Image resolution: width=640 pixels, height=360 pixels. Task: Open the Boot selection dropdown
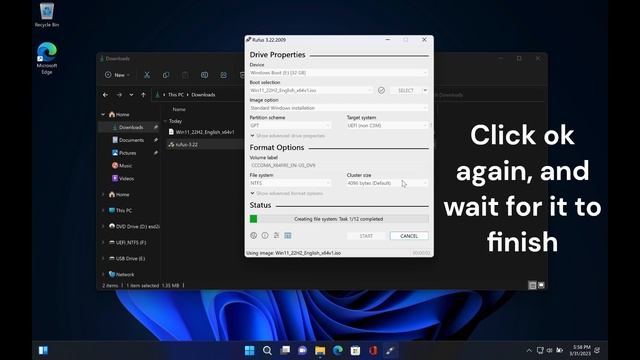pos(311,90)
